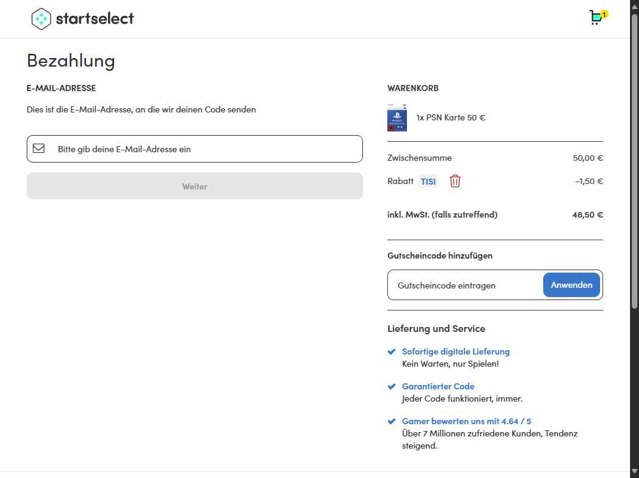Click the checkmark beside Sofortige digitale Lieferung
639x478 pixels.
tap(392, 352)
